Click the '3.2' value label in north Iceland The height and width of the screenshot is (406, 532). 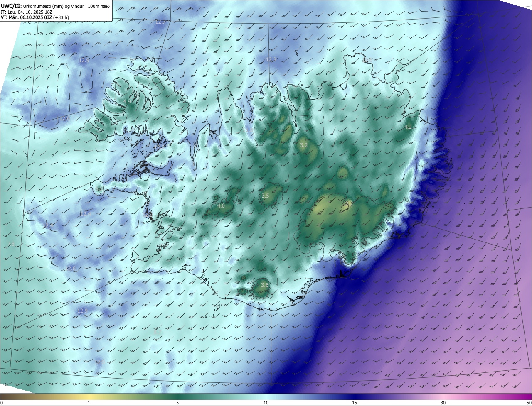click(x=304, y=145)
